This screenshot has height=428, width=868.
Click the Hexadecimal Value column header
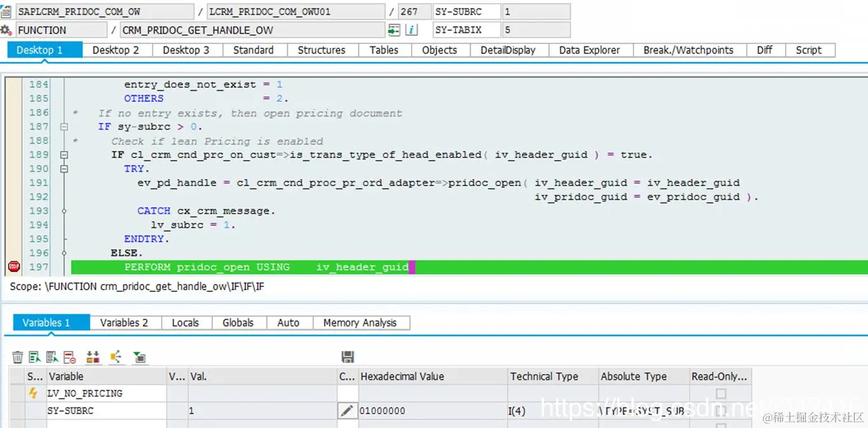tap(433, 377)
